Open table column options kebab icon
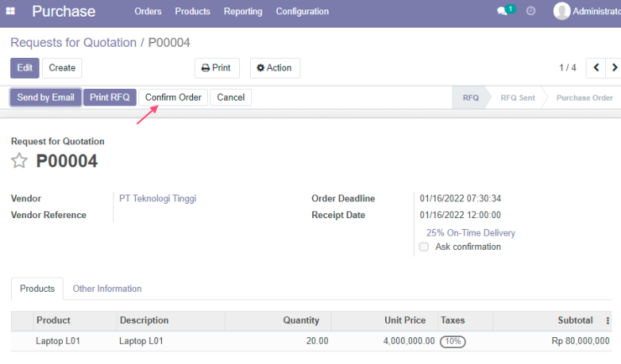The image size is (621, 364). (608, 320)
